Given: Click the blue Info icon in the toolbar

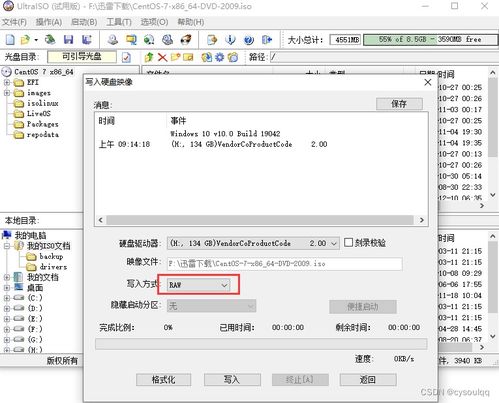Looking at the screenshot, I should coord(230,40).
